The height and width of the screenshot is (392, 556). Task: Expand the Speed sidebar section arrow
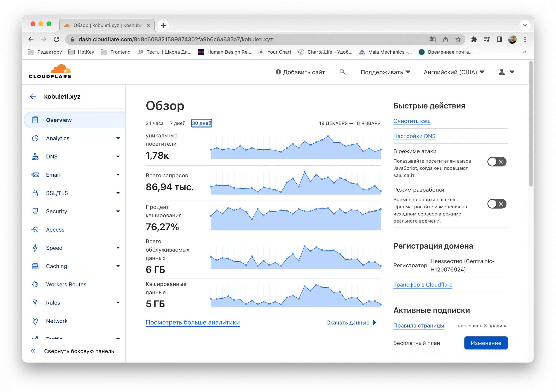tap(118, 248)
